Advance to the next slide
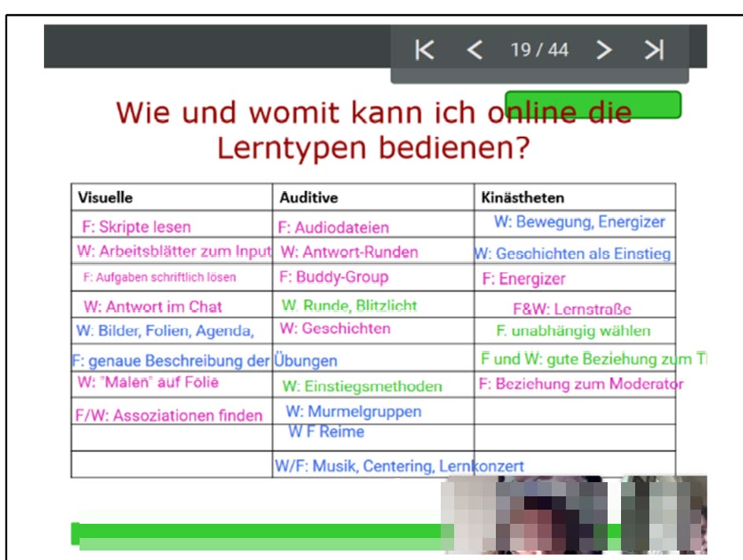Image resolution: width=743 pixels, height=560 pixels. 604,50
